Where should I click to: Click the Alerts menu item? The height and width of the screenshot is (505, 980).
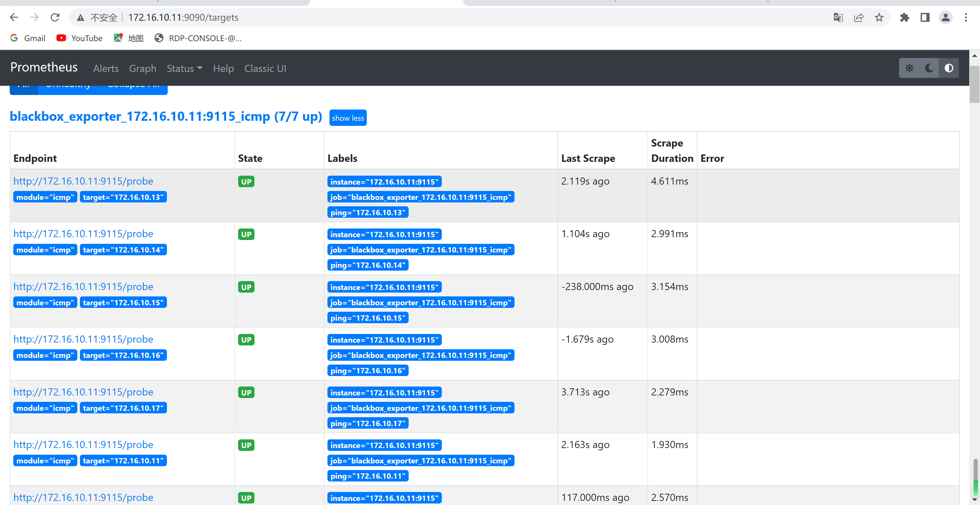106,68
